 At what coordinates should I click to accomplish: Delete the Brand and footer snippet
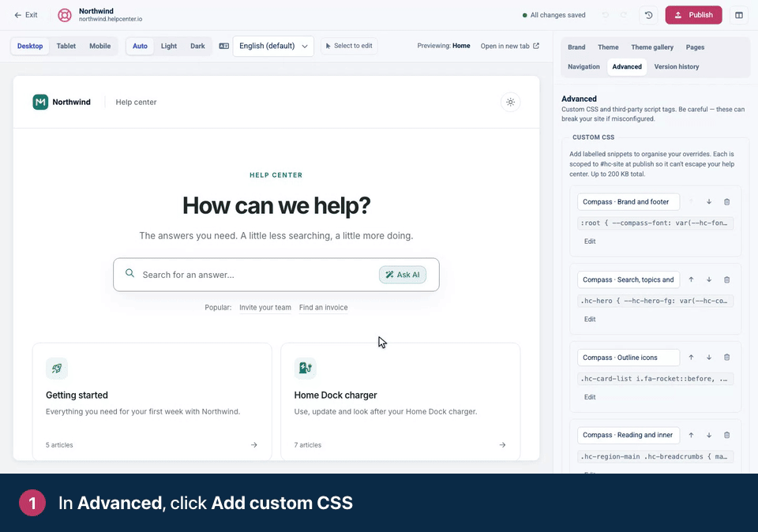(x=726, y=202)
